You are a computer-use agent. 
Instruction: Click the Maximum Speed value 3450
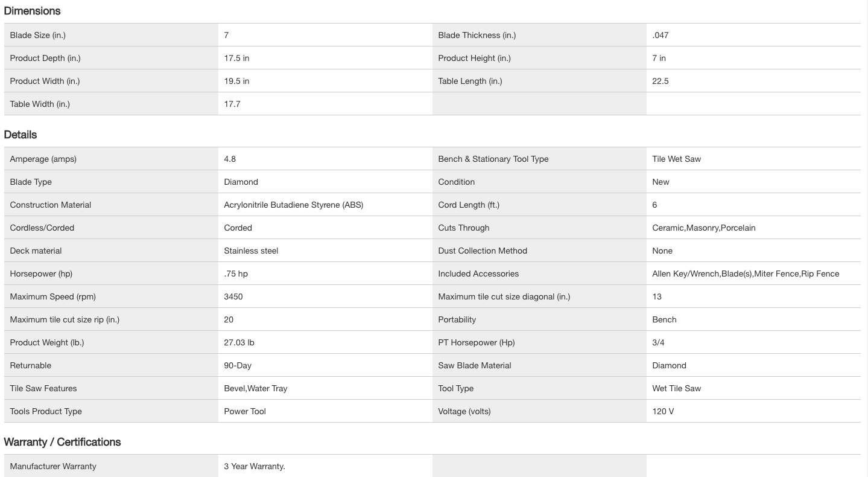[x=233, y=296]
